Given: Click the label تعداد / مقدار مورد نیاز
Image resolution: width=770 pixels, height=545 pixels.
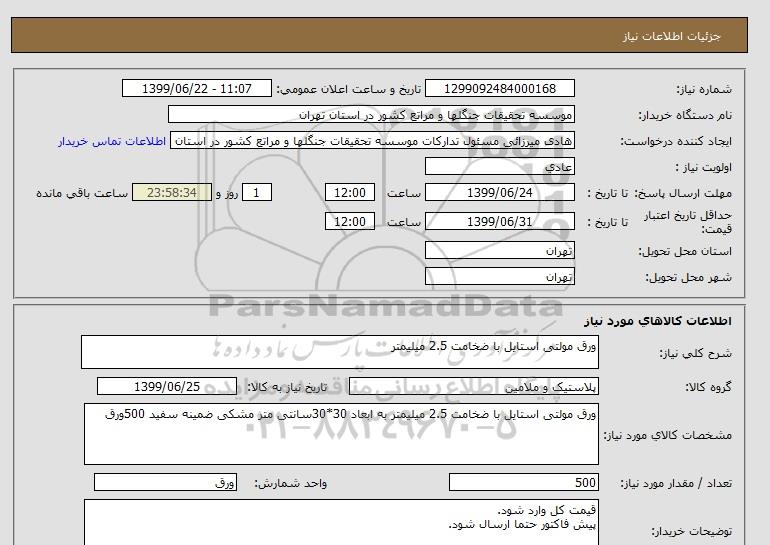Looking at the screenshot, I should point(676,484).
